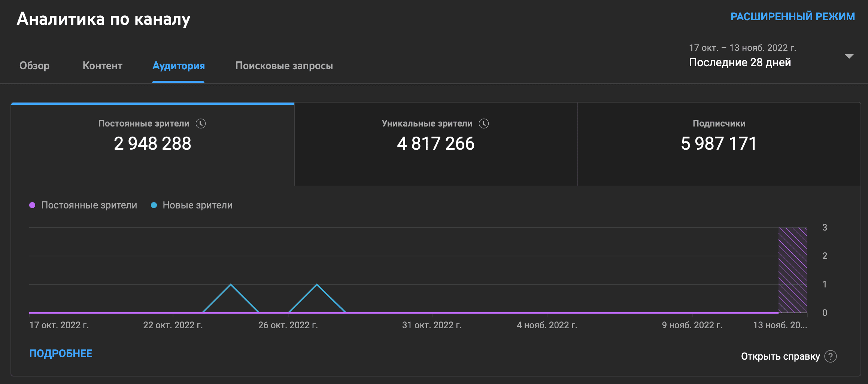
Task: Click the 2 948 288 value
Action: tap(152, 144)
